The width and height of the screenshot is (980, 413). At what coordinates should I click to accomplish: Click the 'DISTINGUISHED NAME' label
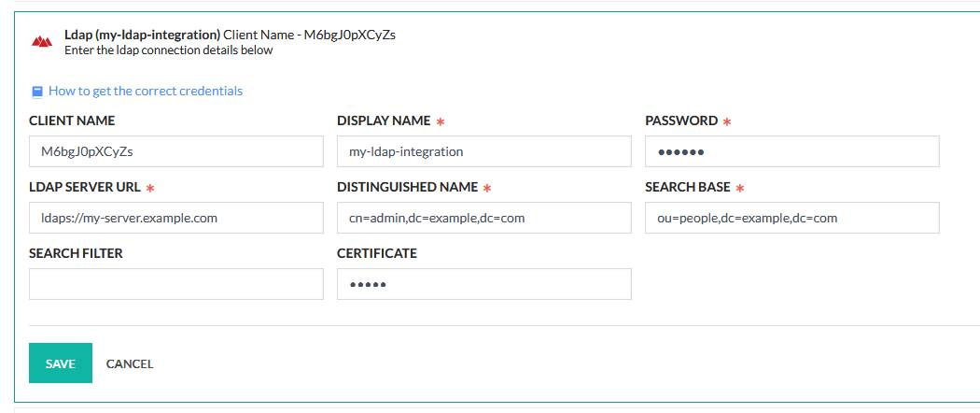tap(408, 187)
